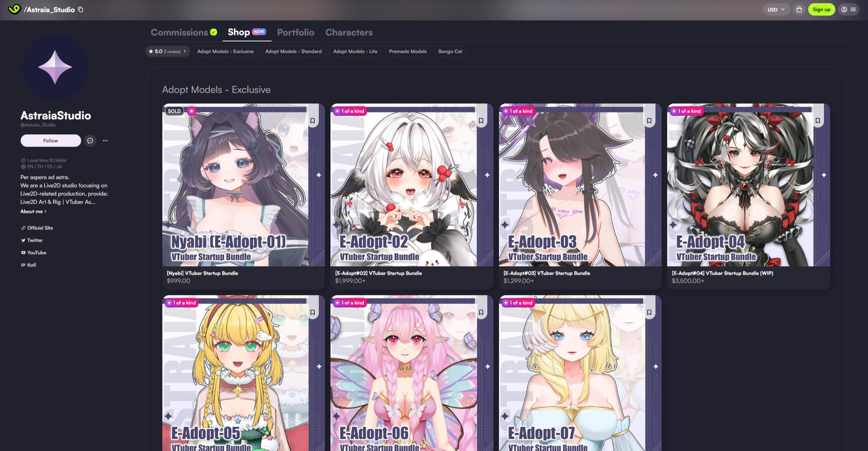Expand the About me section
868x451 pixels.
pos(33,211)
